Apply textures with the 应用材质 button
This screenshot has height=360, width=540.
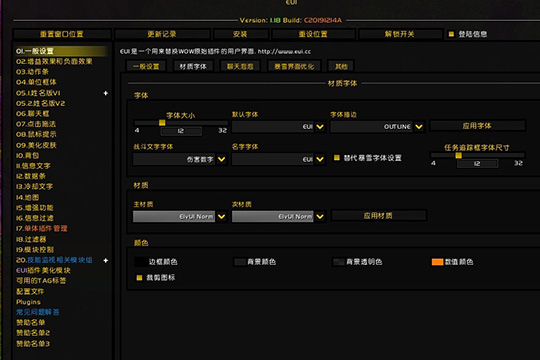click(378, 216)
